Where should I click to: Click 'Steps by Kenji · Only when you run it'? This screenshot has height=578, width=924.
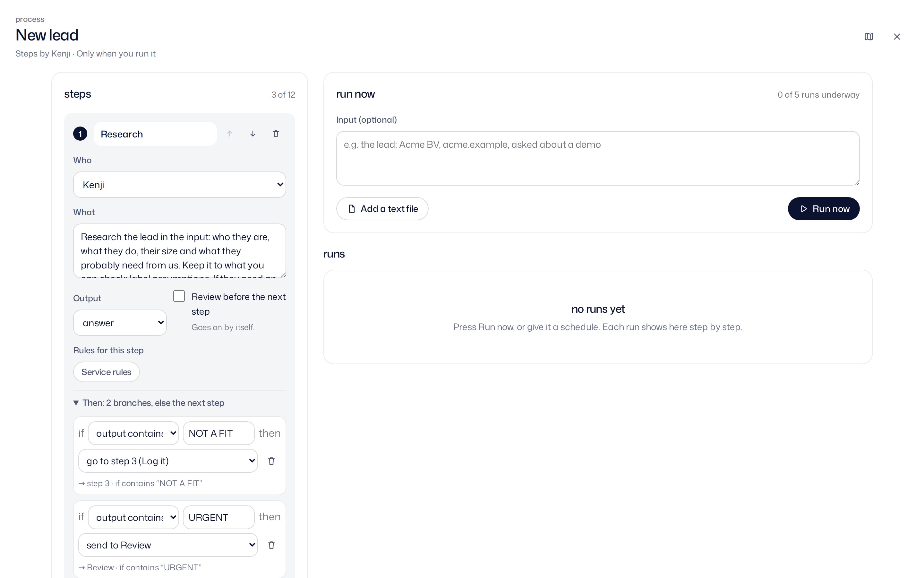click(x=86, y=54)
